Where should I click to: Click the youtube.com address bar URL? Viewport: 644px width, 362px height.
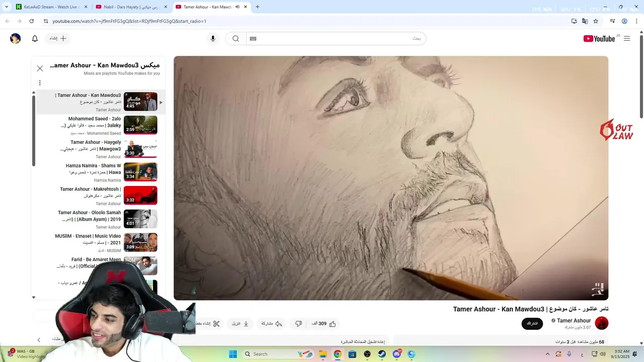[129, 21]
